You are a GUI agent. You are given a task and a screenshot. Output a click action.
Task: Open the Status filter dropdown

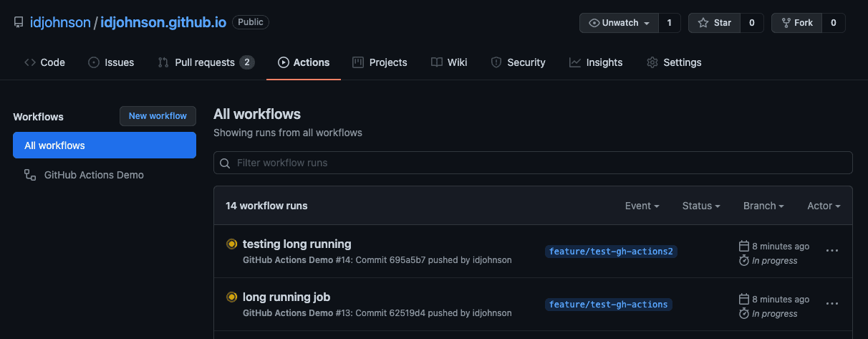pos(701,206)
